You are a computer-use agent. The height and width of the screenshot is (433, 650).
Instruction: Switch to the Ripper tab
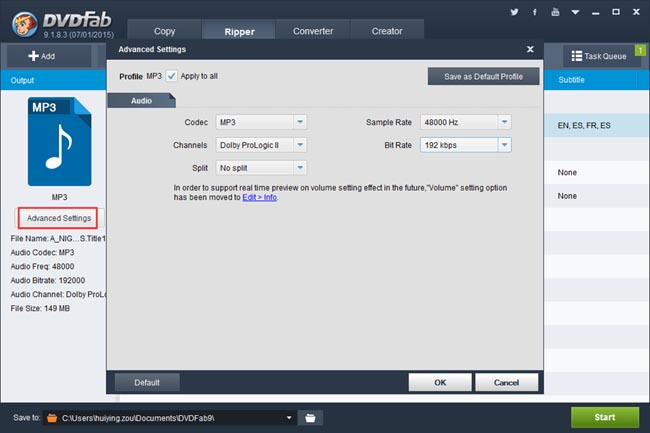pyautogui.click(x=239, y=31)
